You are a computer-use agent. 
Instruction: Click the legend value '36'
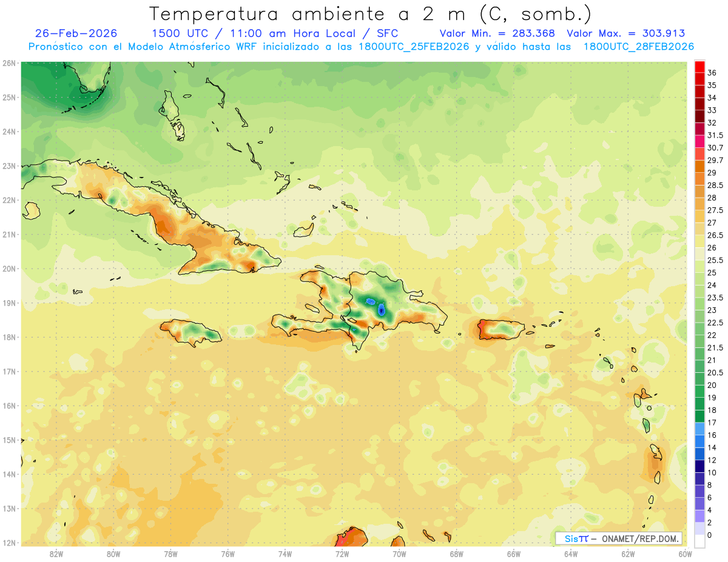pos(712,73)
